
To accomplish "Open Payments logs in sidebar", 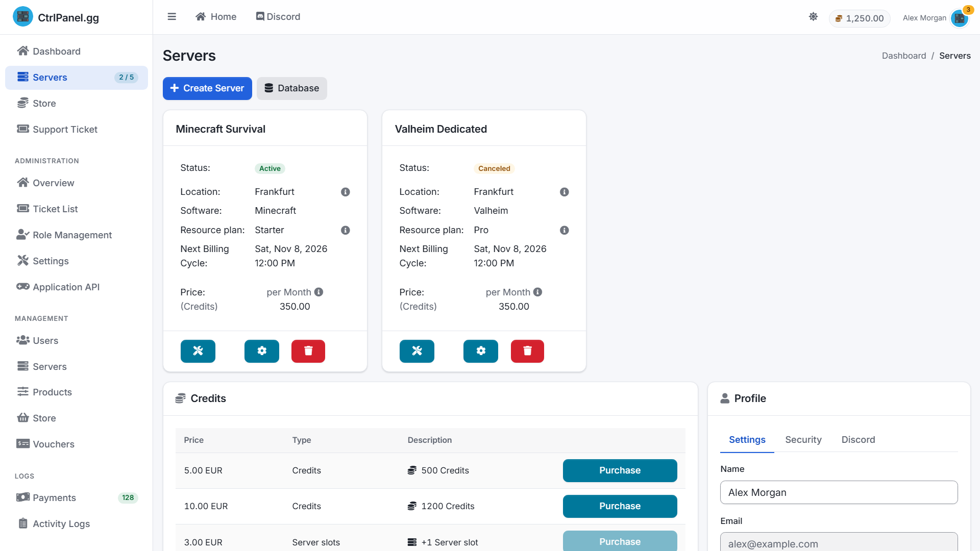I will [77, 497].
